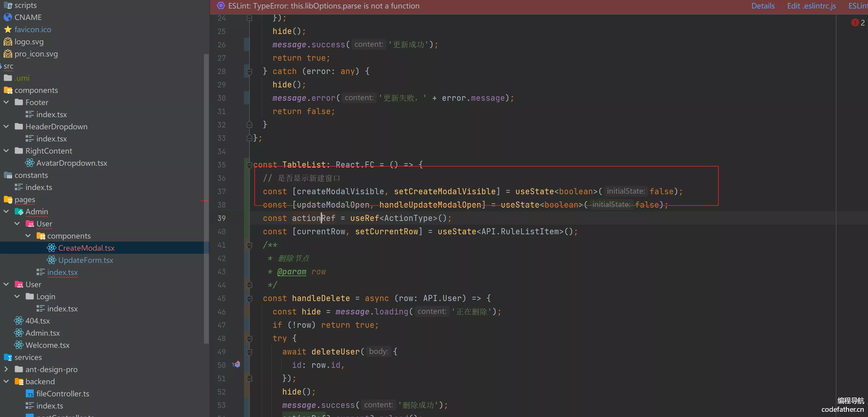
Task: Open index.tsx under HeaderDropdown
Action: click(x=46, y=138)
